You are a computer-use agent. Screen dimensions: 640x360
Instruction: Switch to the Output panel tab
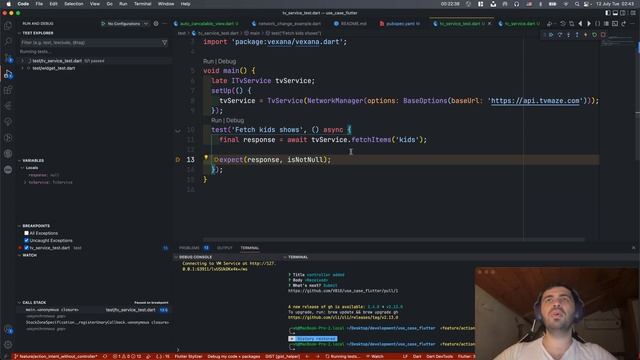224,248
